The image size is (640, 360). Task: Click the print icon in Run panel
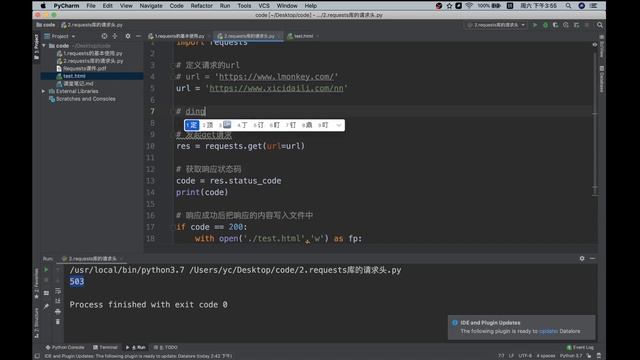58,311
